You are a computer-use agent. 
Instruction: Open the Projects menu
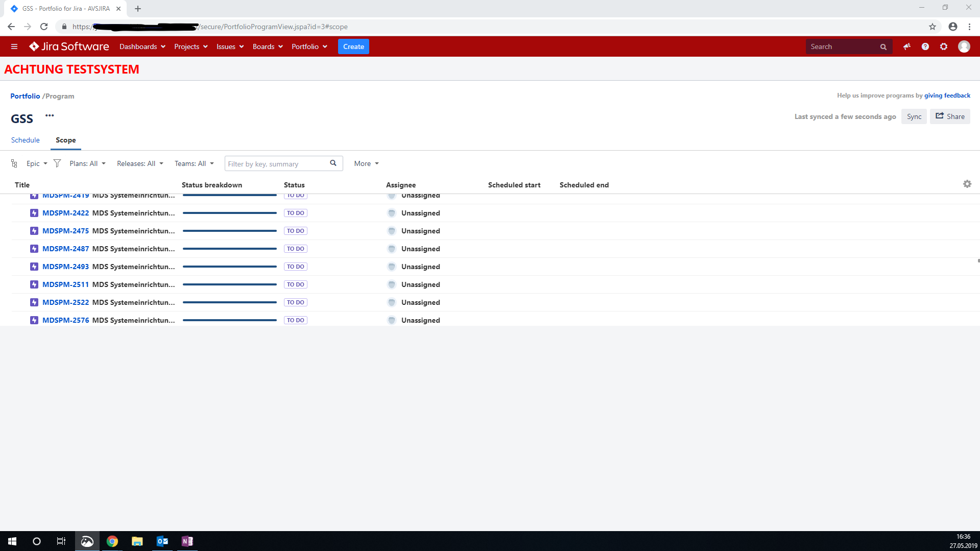click(191, 46)
